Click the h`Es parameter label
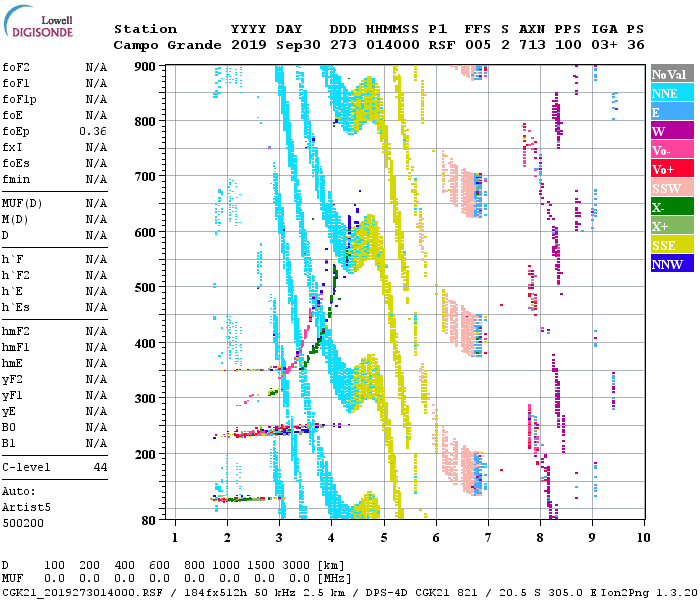Image resolution: width=700 pixels, height=600 pixels. pos(16,308)
